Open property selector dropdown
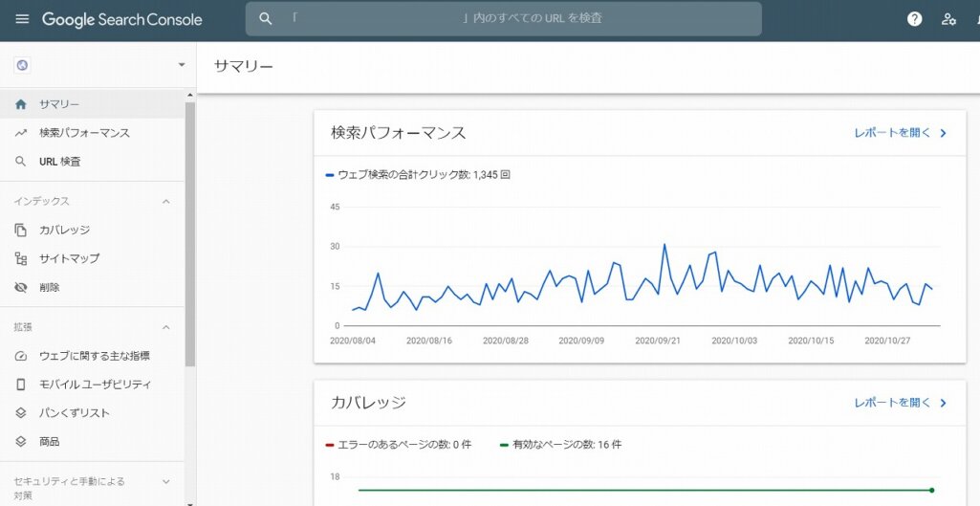Screen dimensions: 980x506 [181, 65]
